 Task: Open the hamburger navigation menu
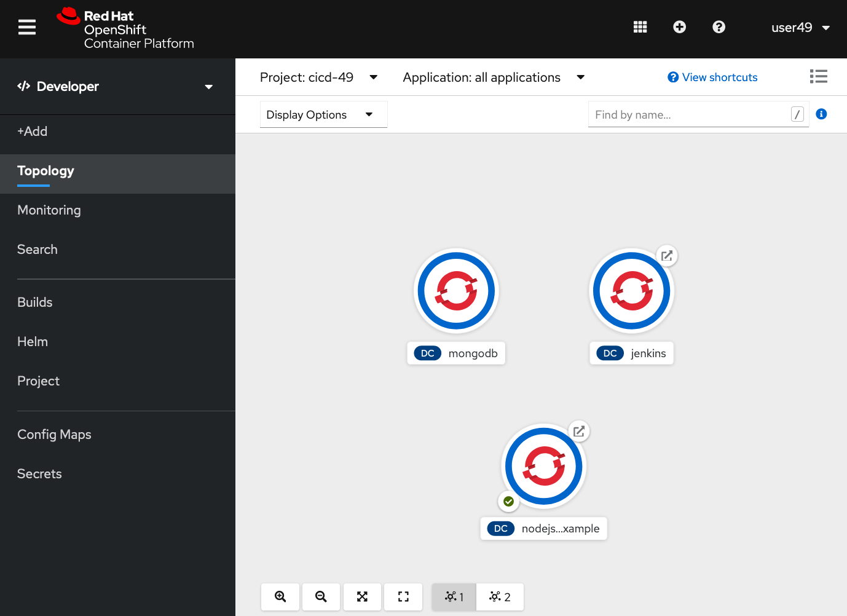[x=27, y=27]
